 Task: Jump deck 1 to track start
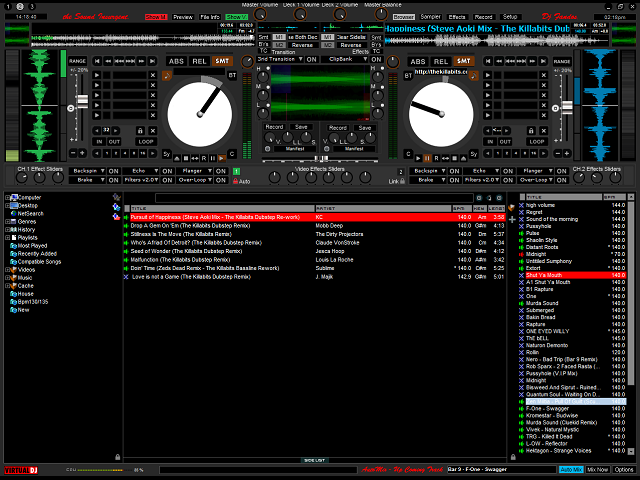pyautogui.click(x=97, y=61)
